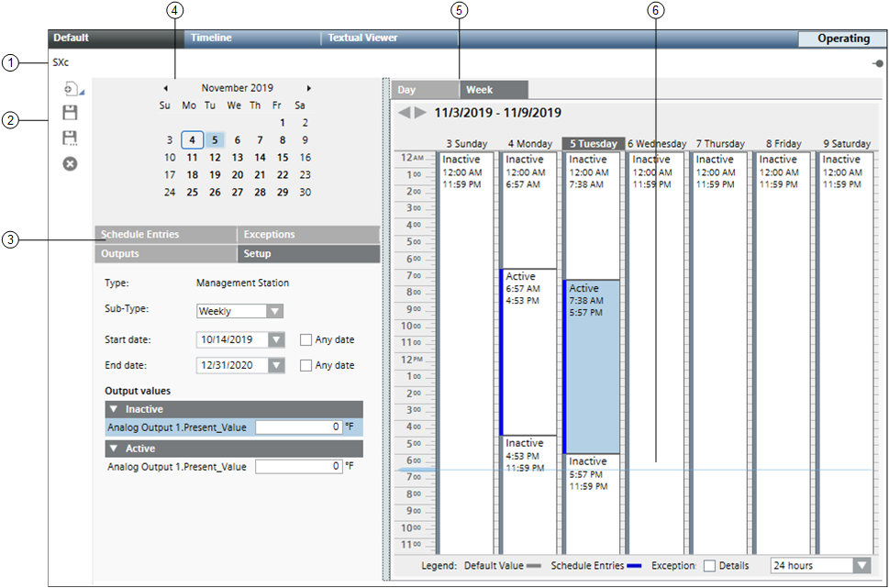Show next week in schedule view
889x588 pixels.
pyautogui.click(x=420, y=113)
